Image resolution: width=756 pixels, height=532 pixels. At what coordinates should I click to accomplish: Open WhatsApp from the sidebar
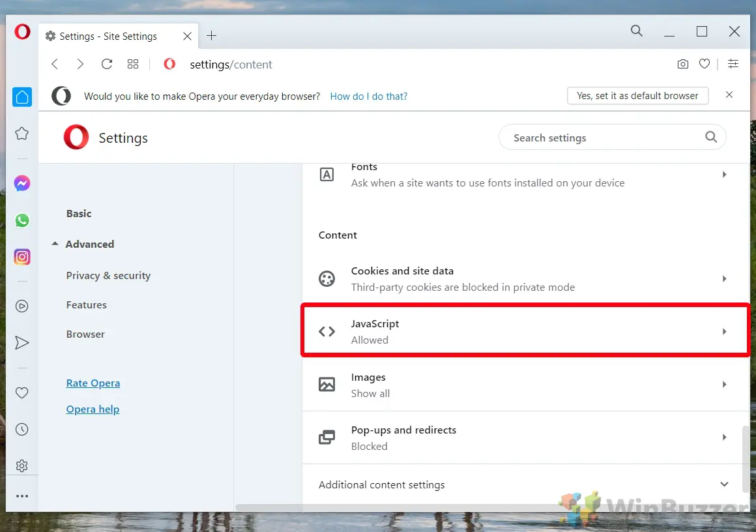pyautogui.click(x=22, y=220)
